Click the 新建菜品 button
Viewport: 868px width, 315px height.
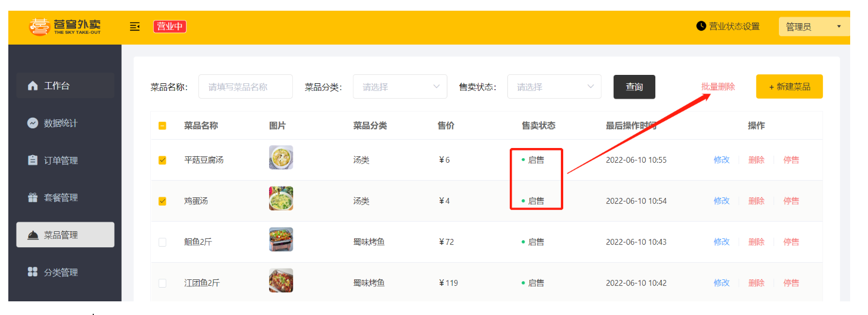pyautogui.click(x=790, y=87)
